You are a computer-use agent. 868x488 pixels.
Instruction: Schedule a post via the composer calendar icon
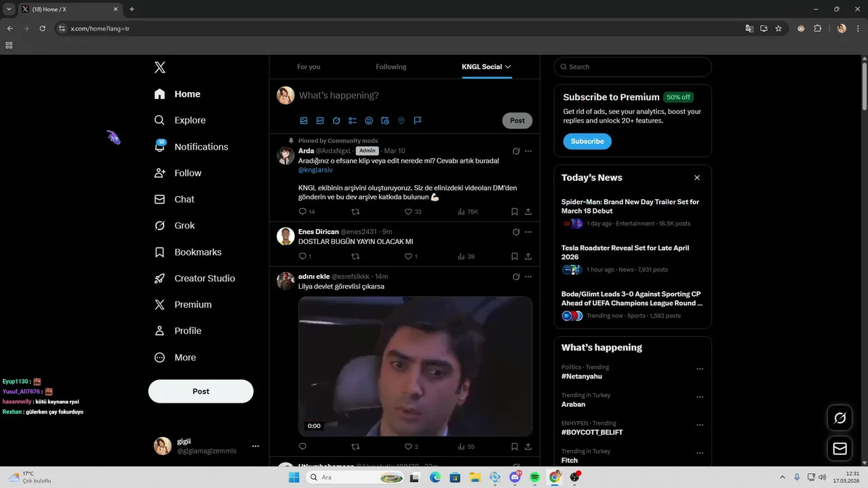click(x=385, y=121)
